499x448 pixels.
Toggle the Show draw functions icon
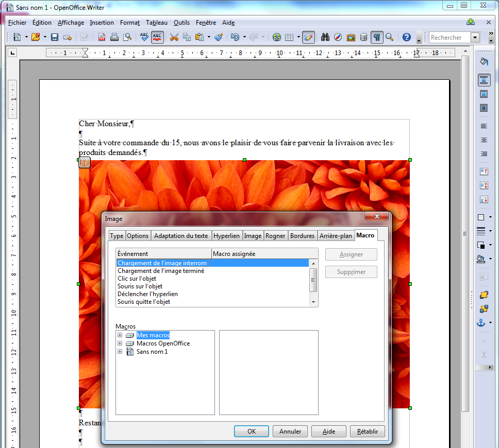pyautogui.click(x=308, y=37)
